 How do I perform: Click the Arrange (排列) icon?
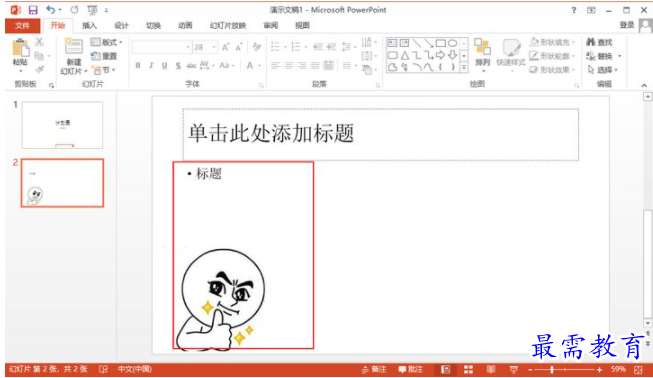coord(482,47)
